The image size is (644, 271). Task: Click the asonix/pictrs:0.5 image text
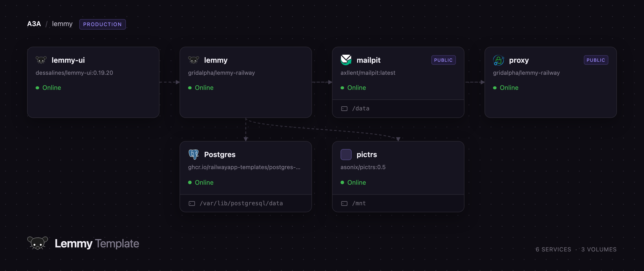point(363,167)
